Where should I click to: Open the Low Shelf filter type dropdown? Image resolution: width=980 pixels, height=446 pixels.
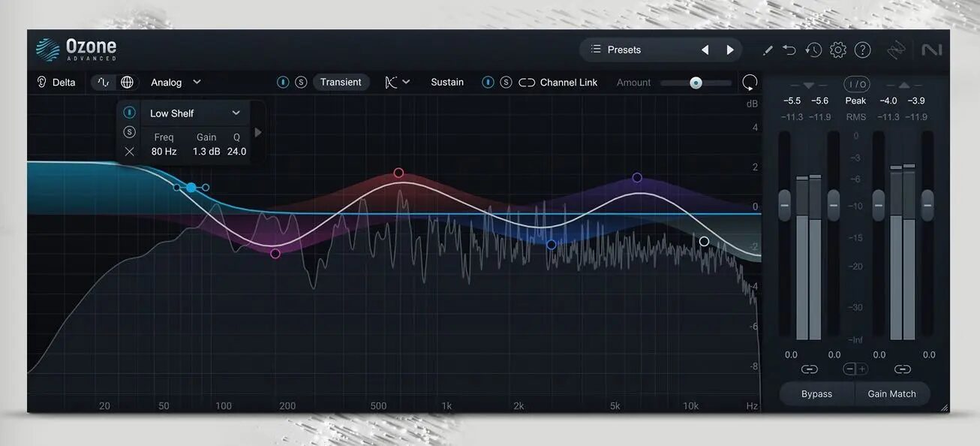coord(195,113)
